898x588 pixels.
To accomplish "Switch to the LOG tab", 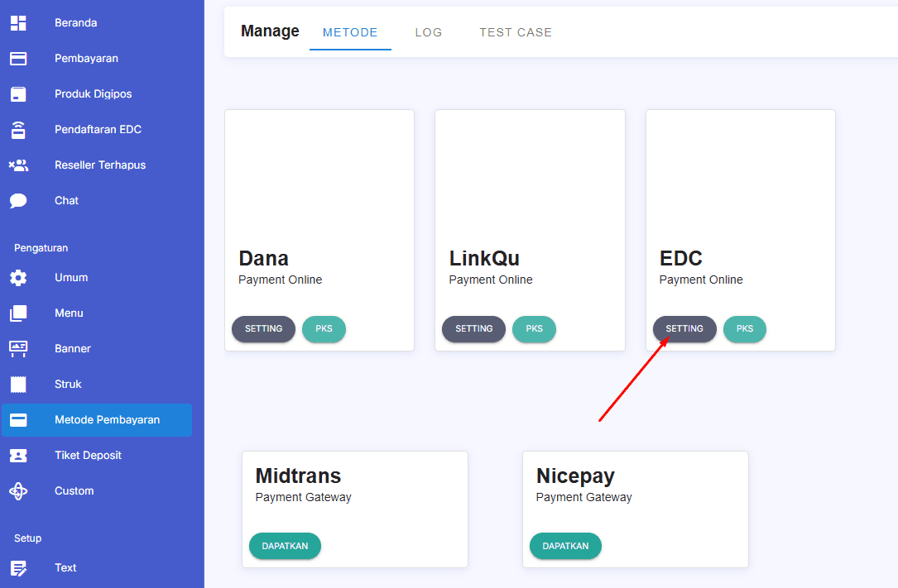I will click(429, 32).
